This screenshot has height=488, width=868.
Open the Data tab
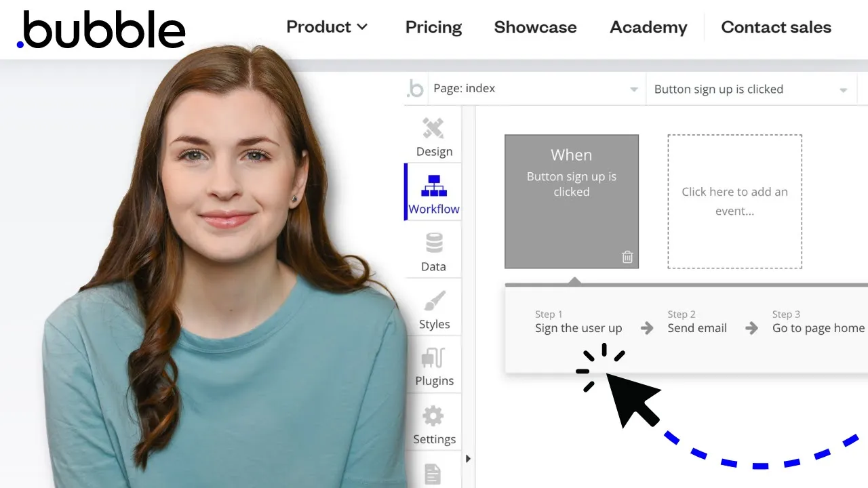434,251
